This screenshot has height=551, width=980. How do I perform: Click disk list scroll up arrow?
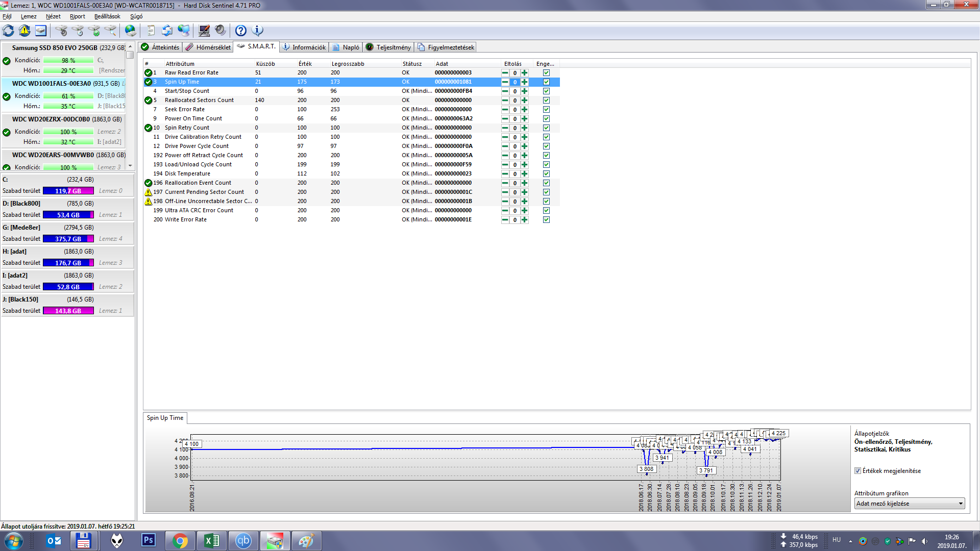click(x=130, y=46)
